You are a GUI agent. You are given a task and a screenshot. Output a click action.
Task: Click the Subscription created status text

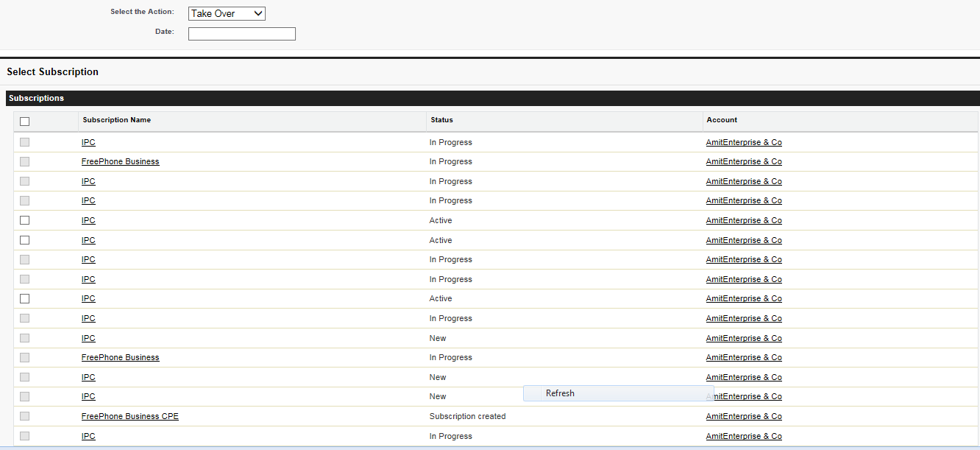(467, 416)
